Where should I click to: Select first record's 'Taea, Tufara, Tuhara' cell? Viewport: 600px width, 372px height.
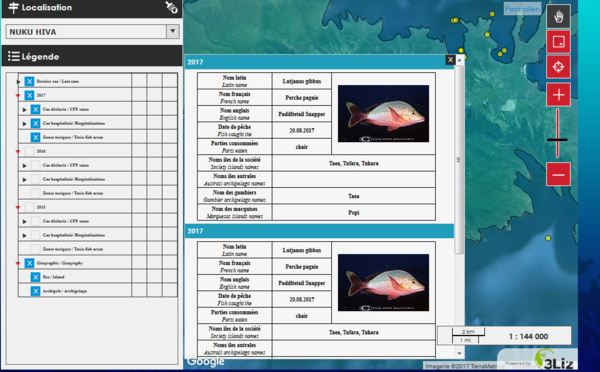[x=354, y=163]
